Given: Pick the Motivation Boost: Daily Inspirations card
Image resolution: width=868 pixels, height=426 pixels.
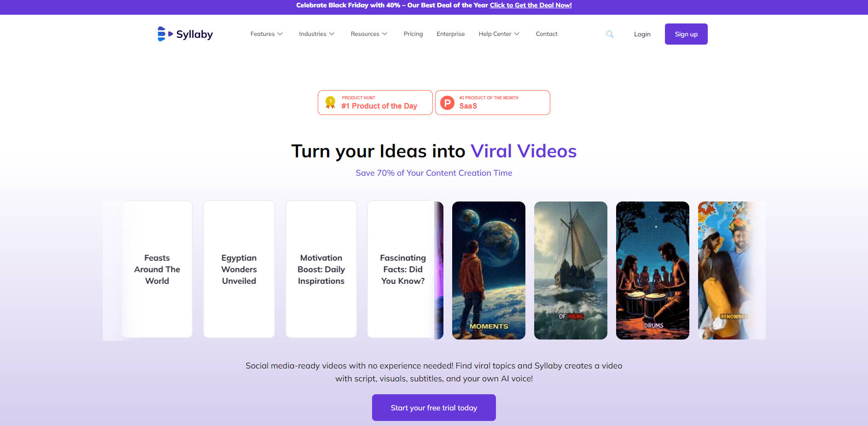Looking at the screenshot, I should [x=321, y=269].
